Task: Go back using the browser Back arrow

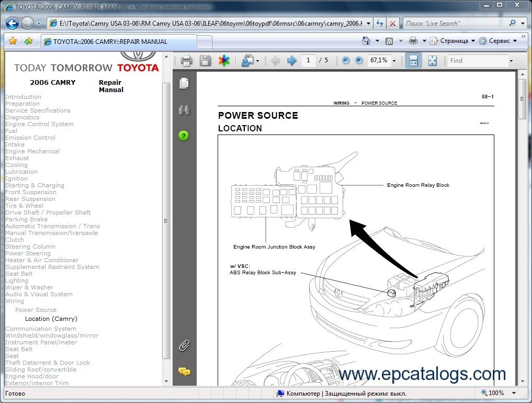Action: 12,24
